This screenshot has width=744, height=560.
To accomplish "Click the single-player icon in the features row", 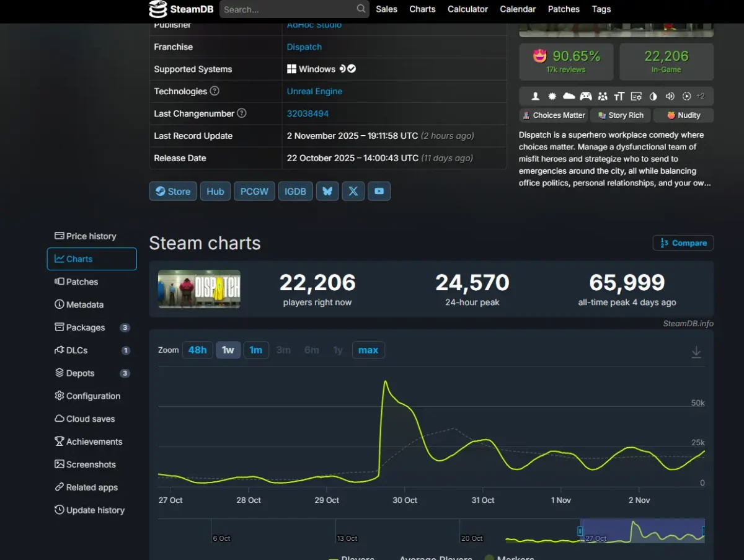I will 536,96.
